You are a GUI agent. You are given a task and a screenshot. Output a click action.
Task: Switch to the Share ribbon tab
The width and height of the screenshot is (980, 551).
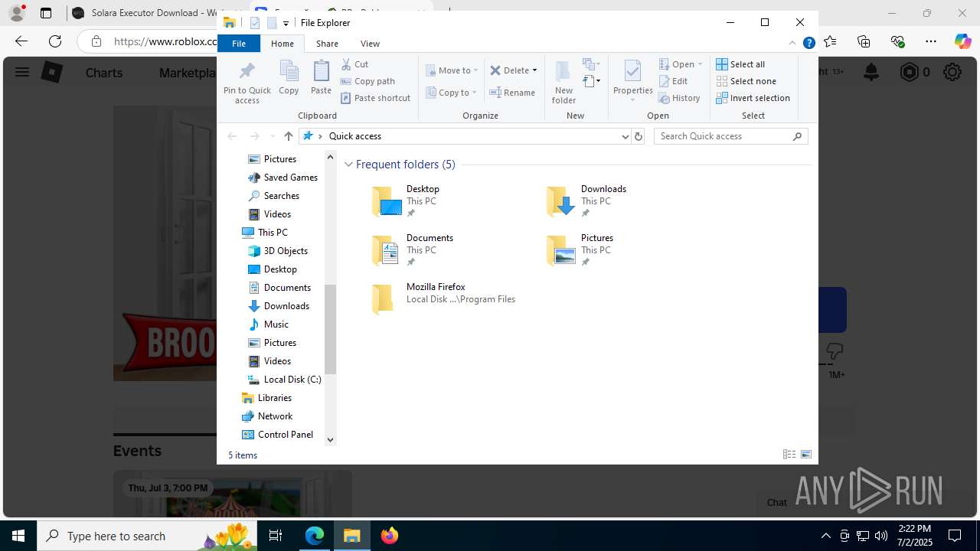pos(327,44)
